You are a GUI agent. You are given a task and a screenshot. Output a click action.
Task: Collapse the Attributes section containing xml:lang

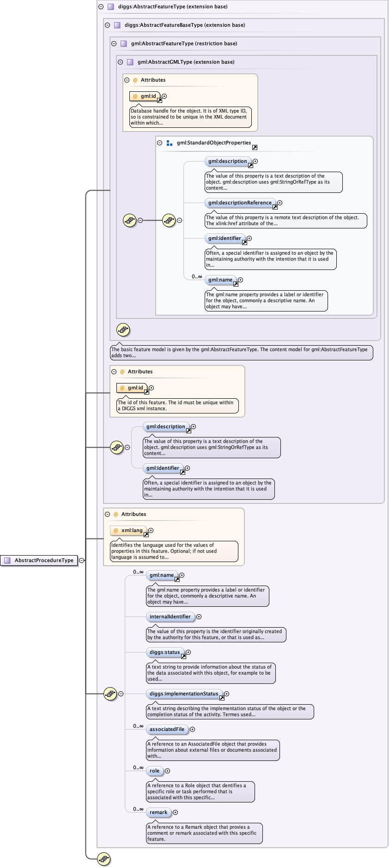pos(107,514)
